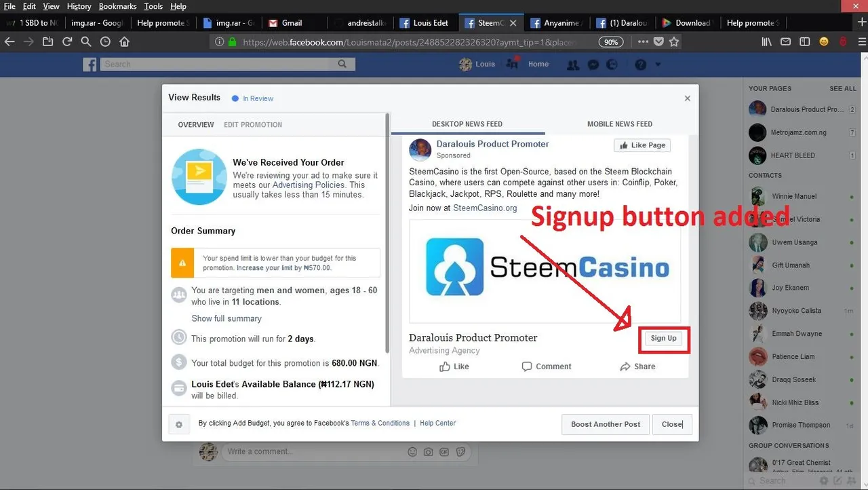The height and width of the screenshot is (490, 868).
Task: Click the history clock icon in toolbar
Action: 105,41
